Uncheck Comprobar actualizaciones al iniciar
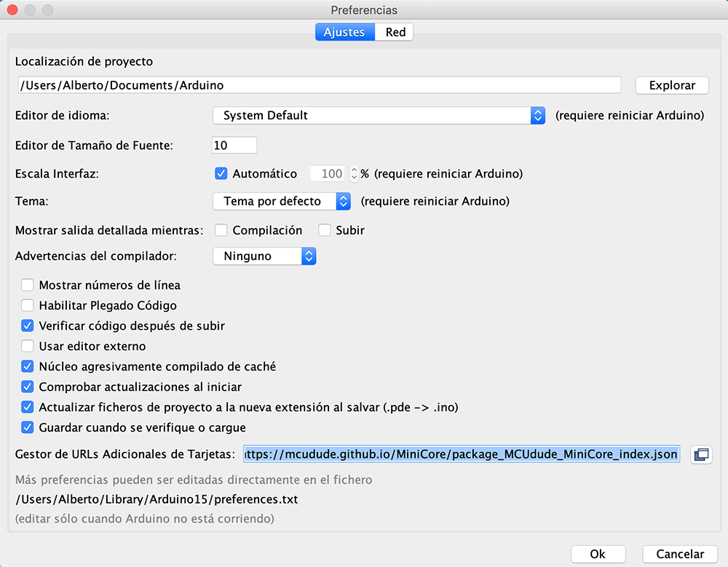 [28, 387]
